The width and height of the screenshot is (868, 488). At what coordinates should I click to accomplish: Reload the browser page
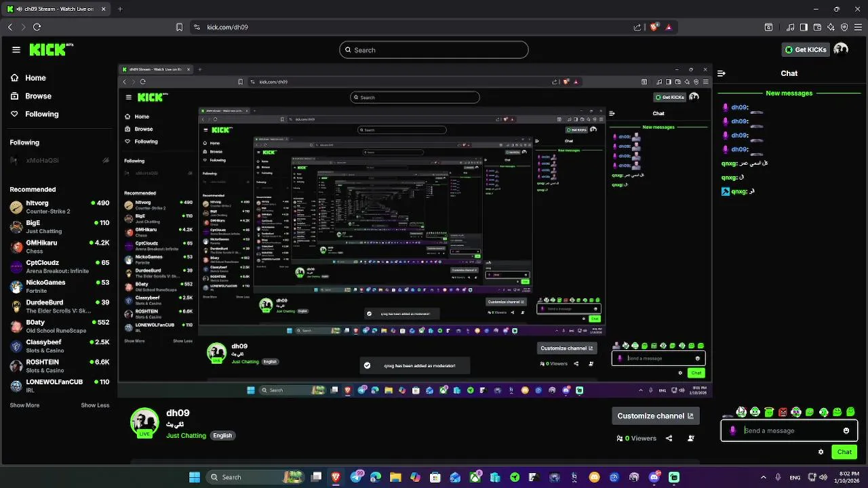[x=37, y=27]
